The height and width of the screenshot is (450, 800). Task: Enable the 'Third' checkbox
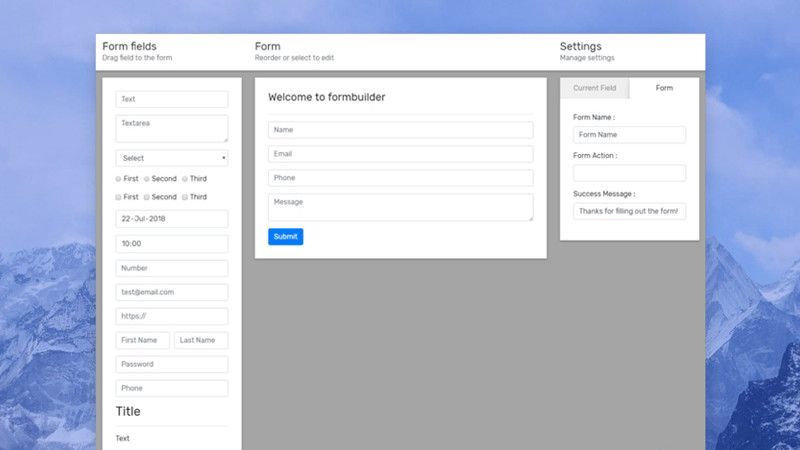pyautogui.click(x=185, y=197)
